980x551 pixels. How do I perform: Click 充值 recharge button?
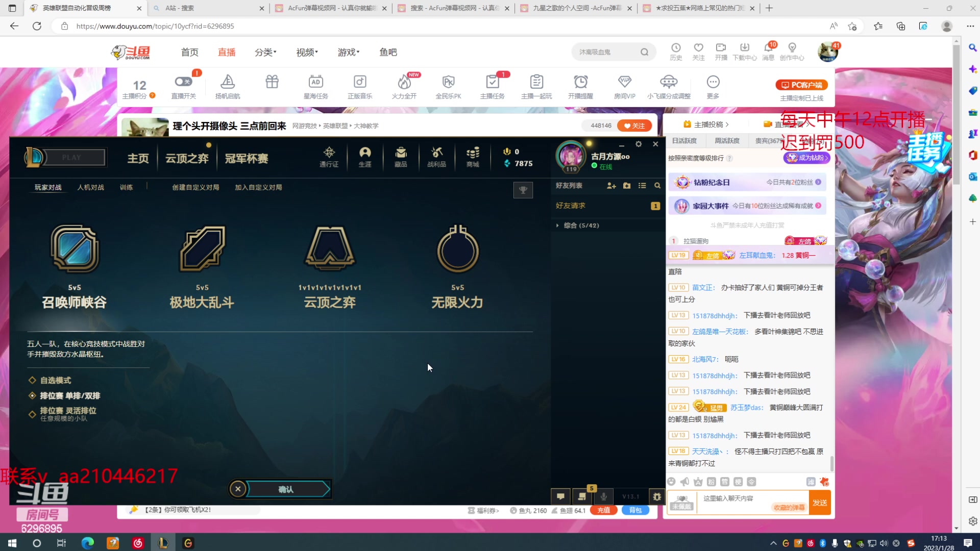click(604, 510)
